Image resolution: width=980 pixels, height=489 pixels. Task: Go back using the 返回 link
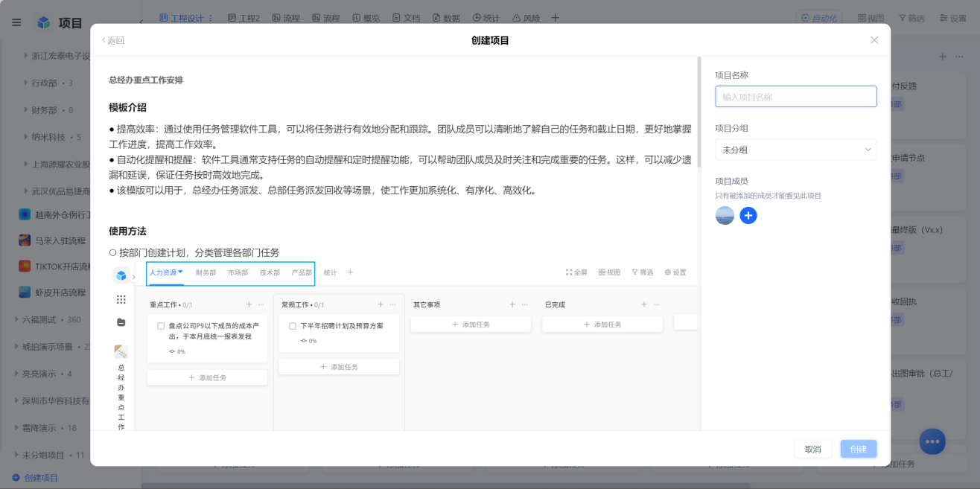tap(113, 40)
